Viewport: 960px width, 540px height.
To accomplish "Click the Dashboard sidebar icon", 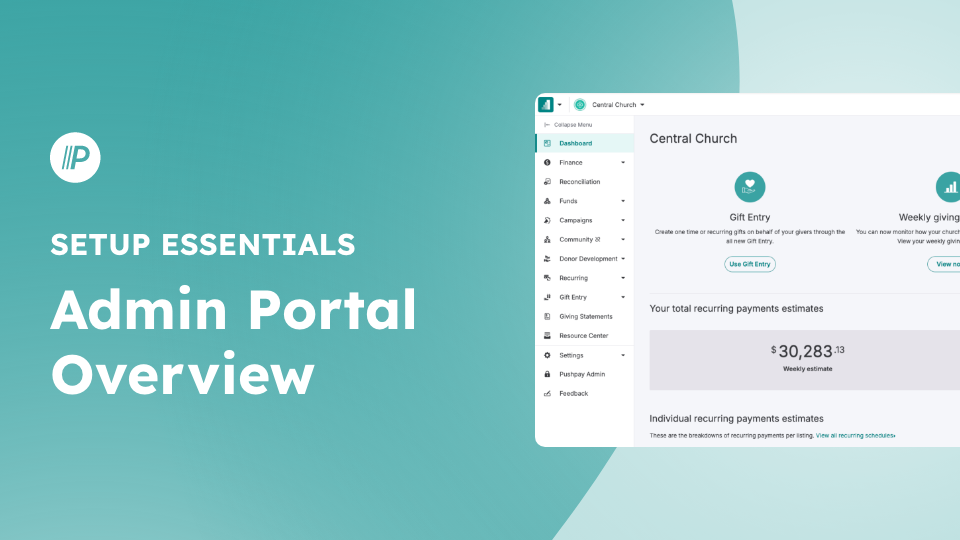I will 547,143.
